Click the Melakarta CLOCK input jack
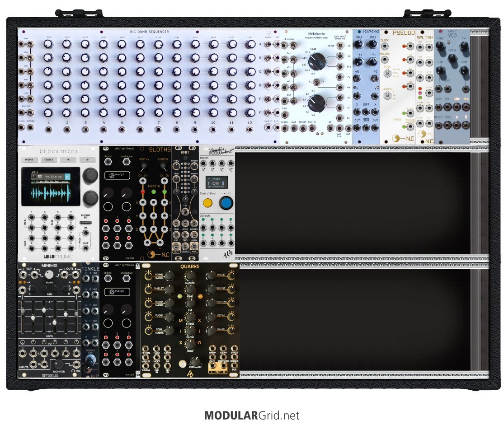This screenshot has width=504, height=425. (x=285, y=129)
